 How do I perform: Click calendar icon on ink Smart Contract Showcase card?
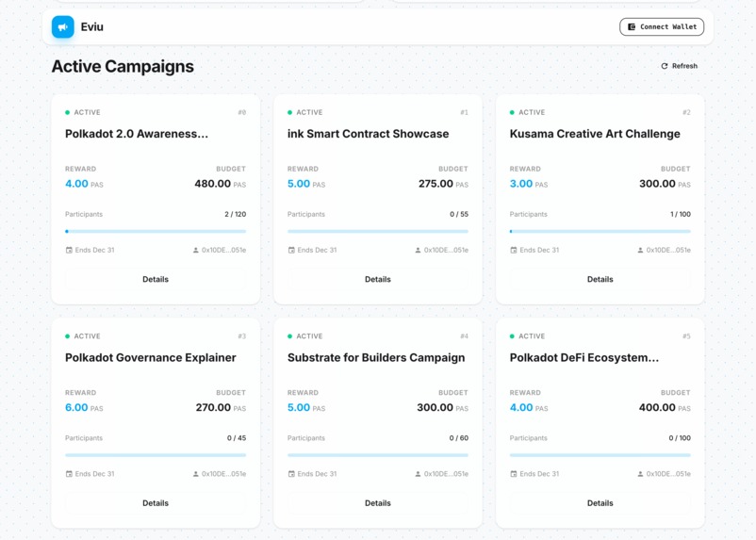tap(291, 250)
